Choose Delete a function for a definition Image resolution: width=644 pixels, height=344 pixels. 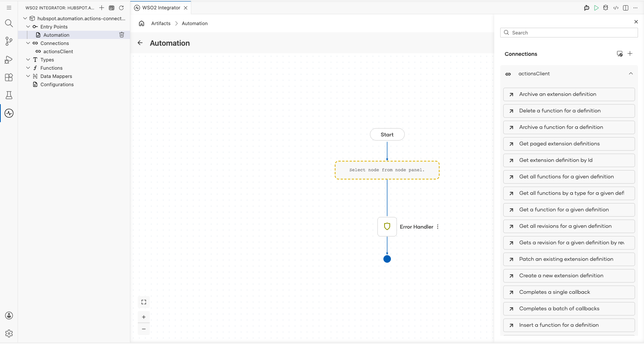(x=569, y=111)
